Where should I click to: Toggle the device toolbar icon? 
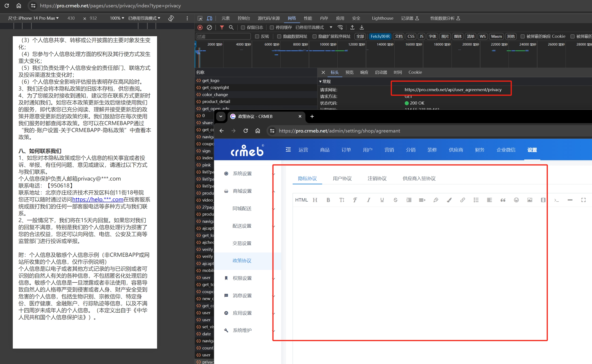(x=209, y=18)
